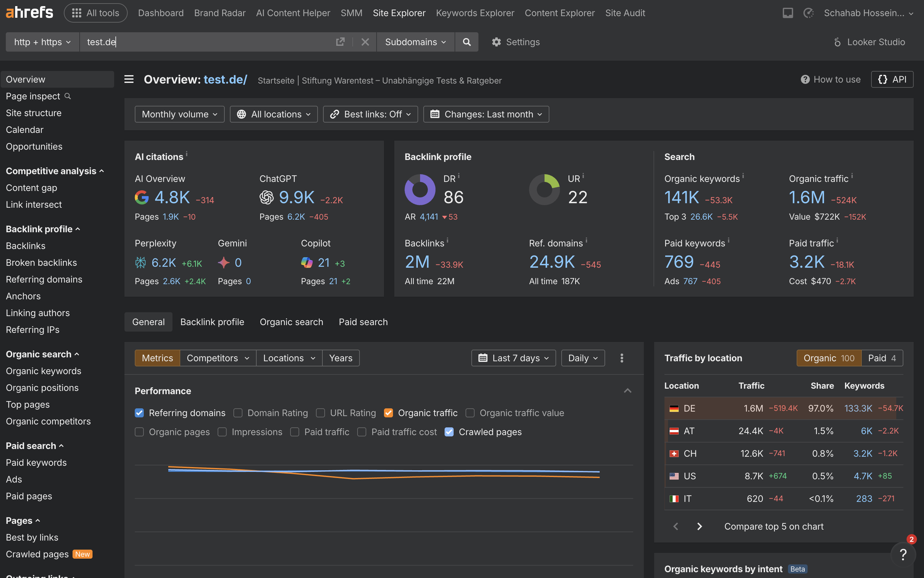Open the three-dot options menu near Performance filters

pos(622,358)
